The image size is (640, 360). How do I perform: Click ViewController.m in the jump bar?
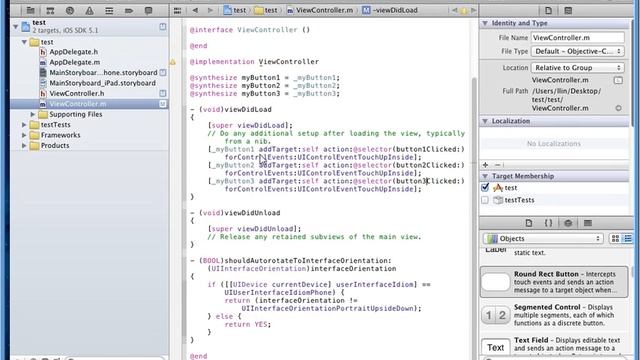tap(320, 10)
